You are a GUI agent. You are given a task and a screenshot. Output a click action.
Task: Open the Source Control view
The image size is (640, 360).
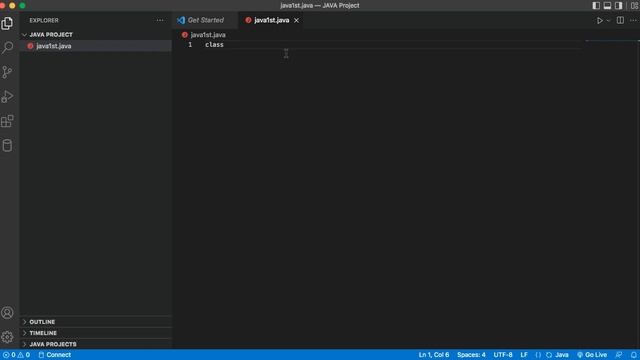click(7, 72)
